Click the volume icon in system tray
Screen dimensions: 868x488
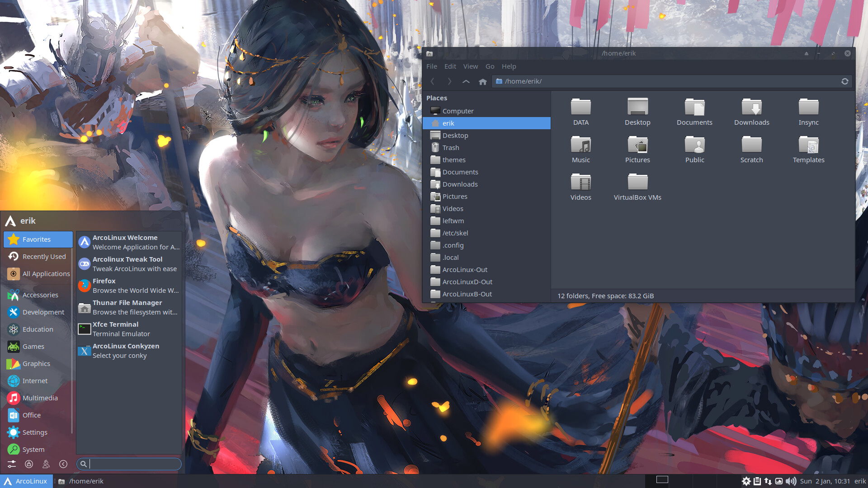coord(791,481)
